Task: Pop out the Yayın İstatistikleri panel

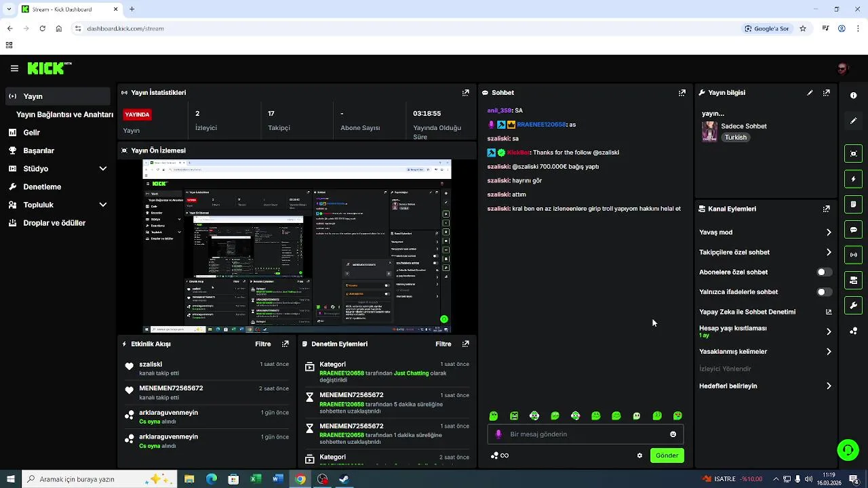Action: (x=465, y=93)
